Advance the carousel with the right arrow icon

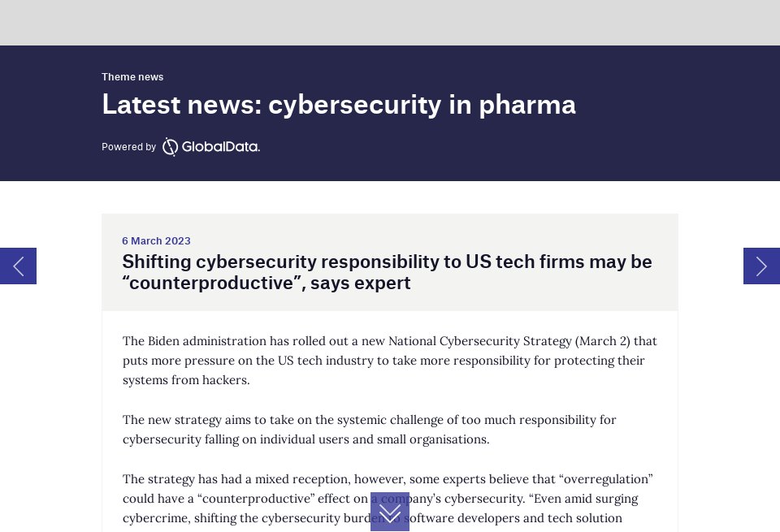point(761,266)
